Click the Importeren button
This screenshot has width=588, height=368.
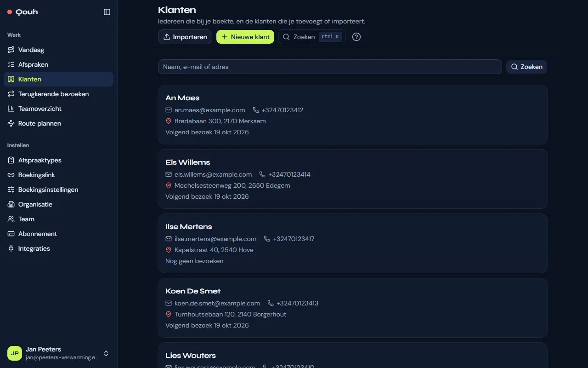(185, 37)
